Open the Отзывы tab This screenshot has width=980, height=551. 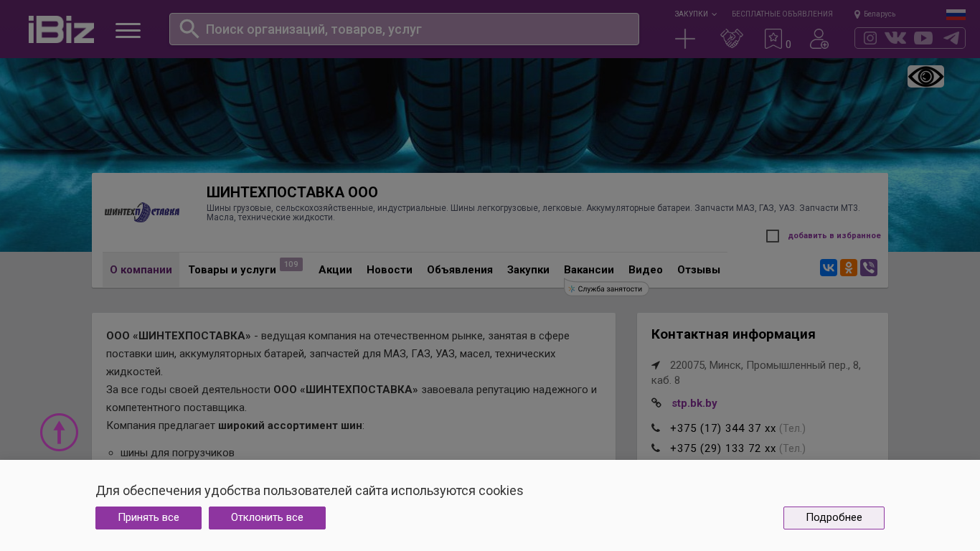[x=699, y=270]
